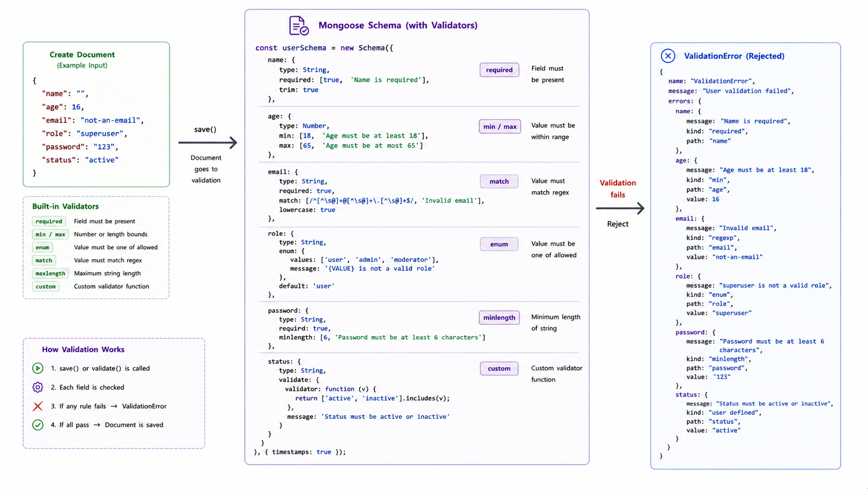Click message: "superuser is not a valid role" in the error panel
This screenshot has height=489, width=868.
click(x=759, y=285)
